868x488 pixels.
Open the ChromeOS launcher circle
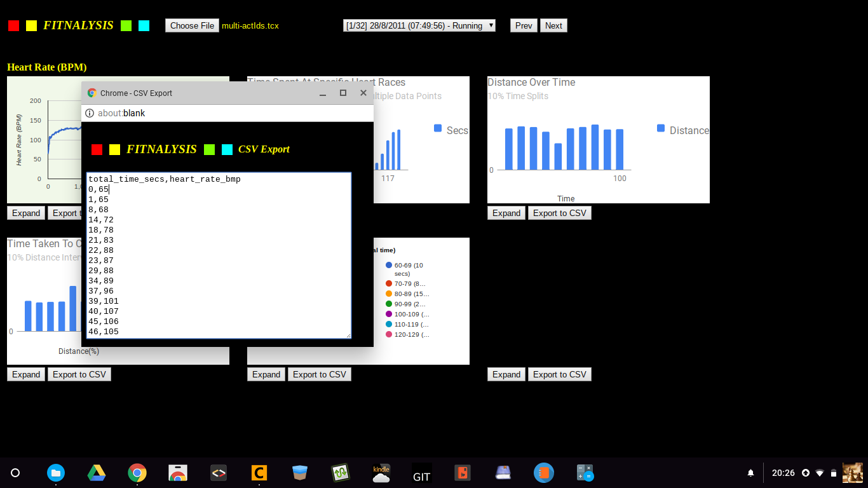[15, 473]
